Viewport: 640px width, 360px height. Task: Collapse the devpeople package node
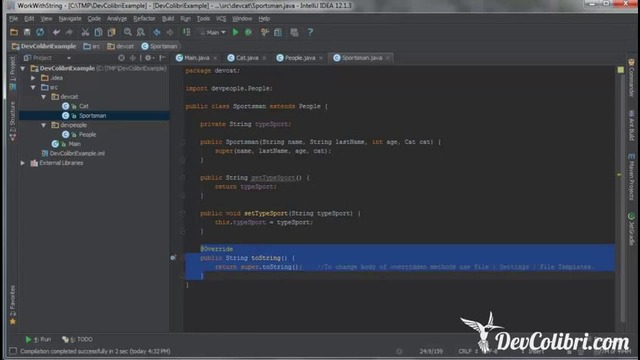[x=44, y=125]
